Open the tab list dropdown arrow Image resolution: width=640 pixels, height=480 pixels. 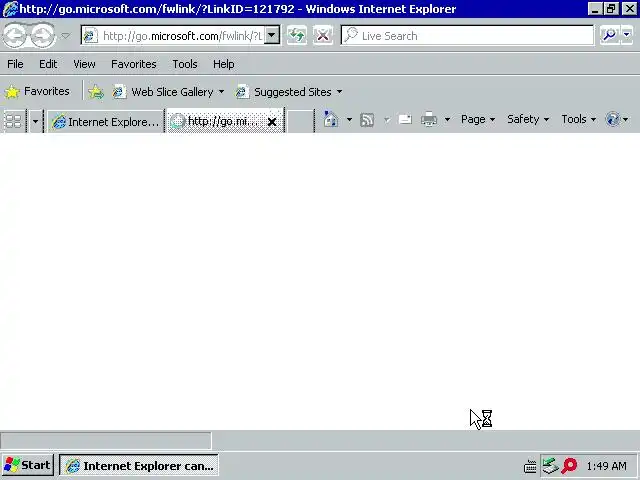point(35,121)
